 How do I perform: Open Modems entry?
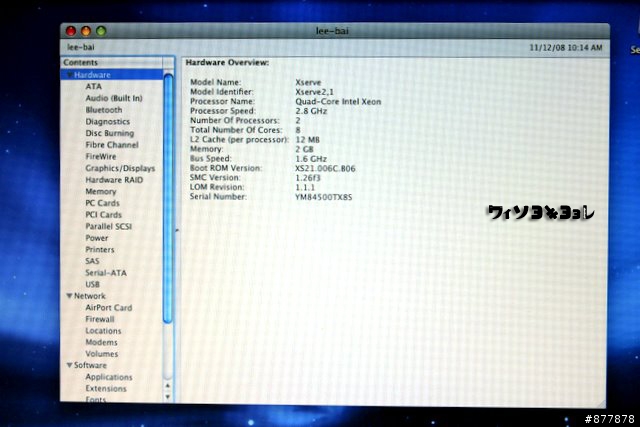point(102,342)
